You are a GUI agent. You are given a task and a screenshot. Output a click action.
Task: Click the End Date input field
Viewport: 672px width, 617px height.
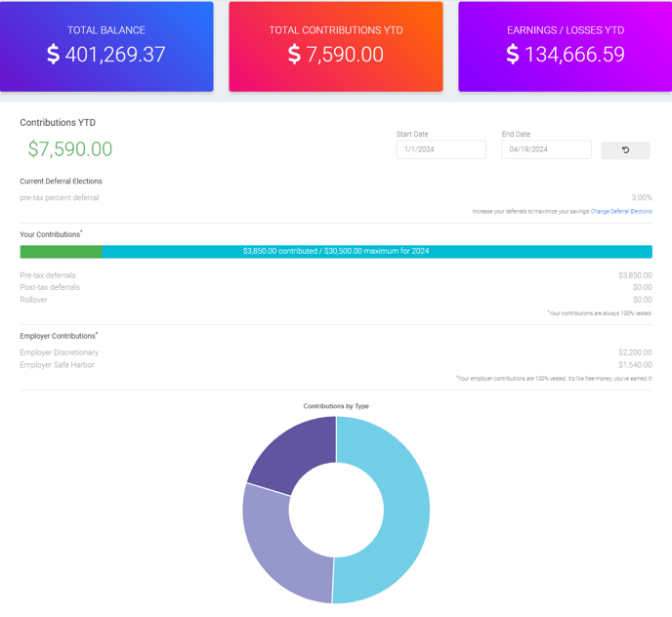[546, 149]
